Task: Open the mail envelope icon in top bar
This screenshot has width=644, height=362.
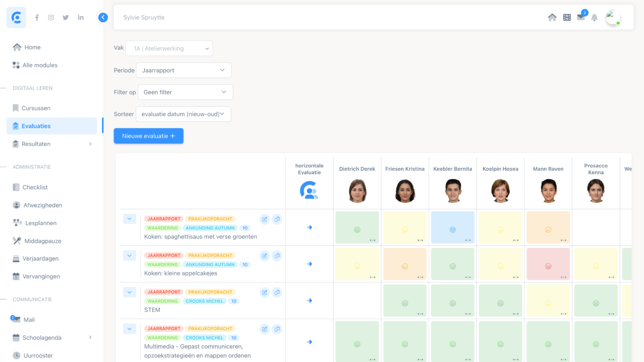Action: [x=581, y=17]
